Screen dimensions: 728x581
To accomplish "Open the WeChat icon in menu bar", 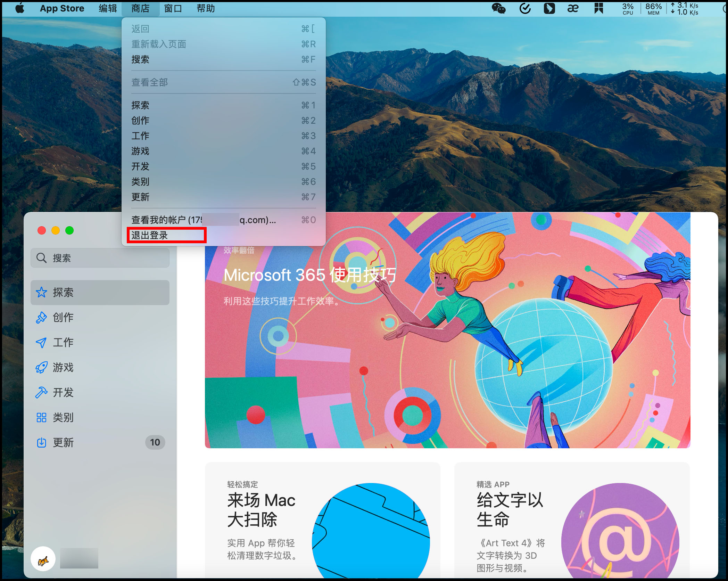I will (498, 8).
